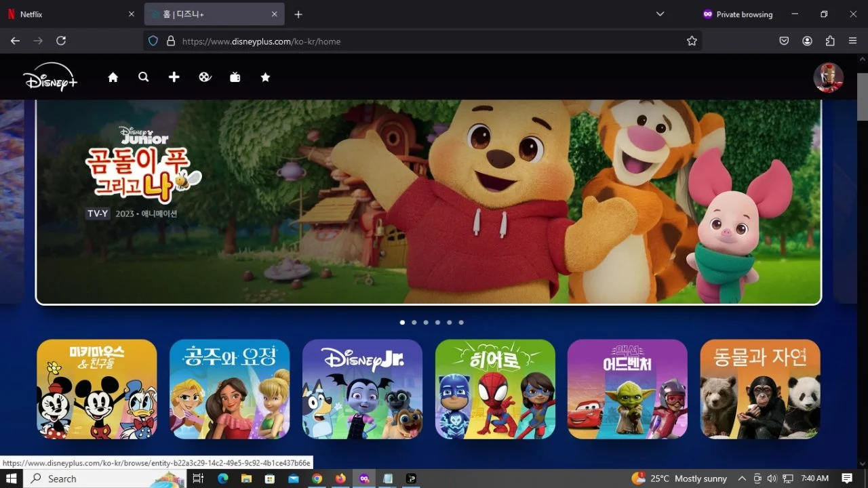The image size is (868, 488).
Task: Open File Explorer from the taskbar
Action: tap(246, 479)
